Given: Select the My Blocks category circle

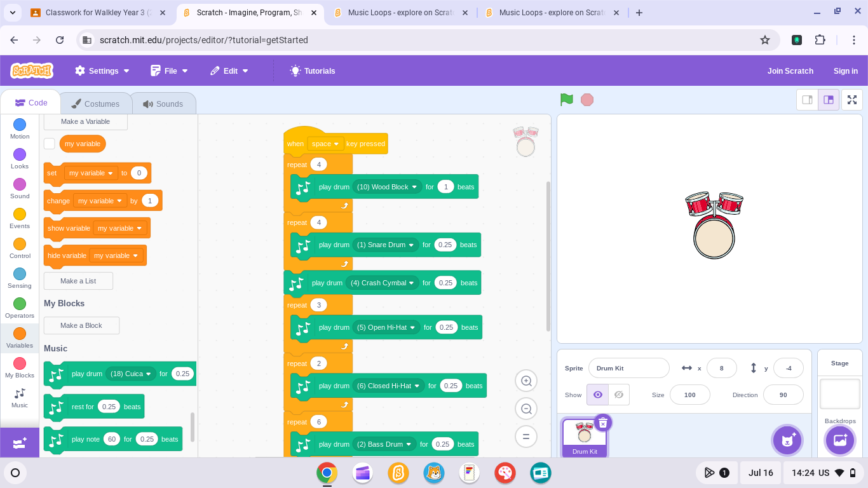Looking at the screenshot, I should (x=20, y=363).
